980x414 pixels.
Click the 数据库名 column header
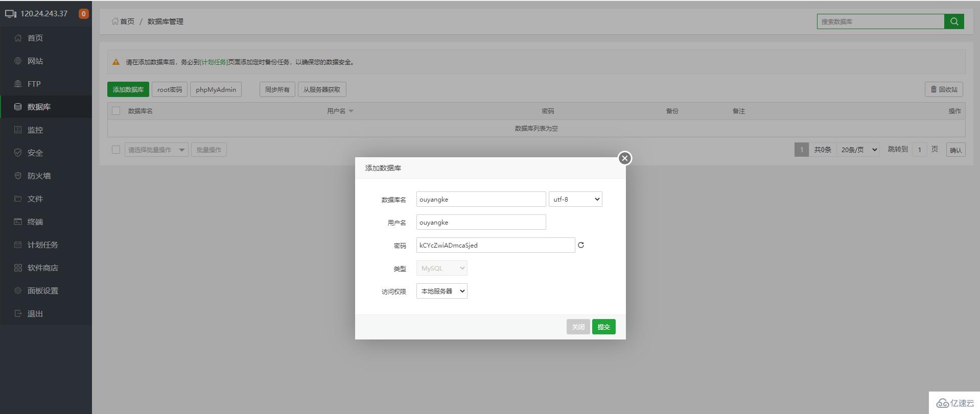click(x=141, y=111)
